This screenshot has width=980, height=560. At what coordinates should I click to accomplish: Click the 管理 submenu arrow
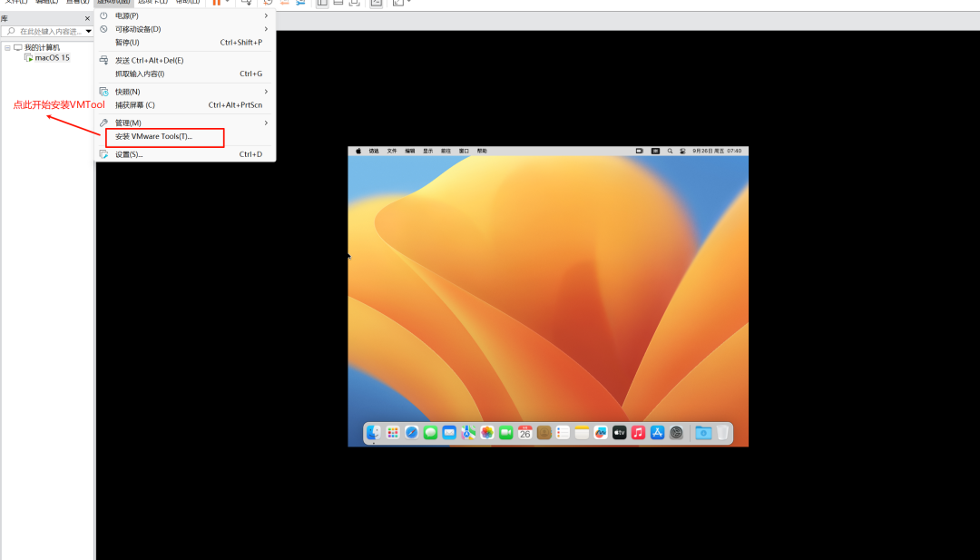coord(266,123)
